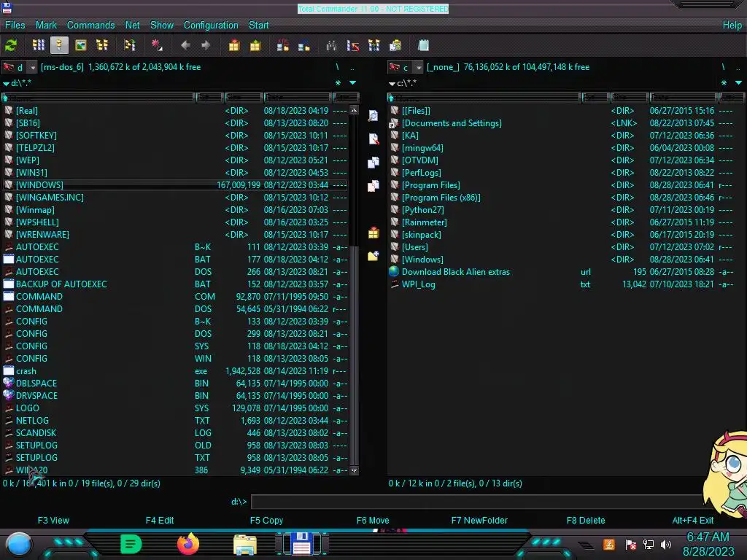Toggle the Full details view button

pyautogui.click(x=59, y=46)
